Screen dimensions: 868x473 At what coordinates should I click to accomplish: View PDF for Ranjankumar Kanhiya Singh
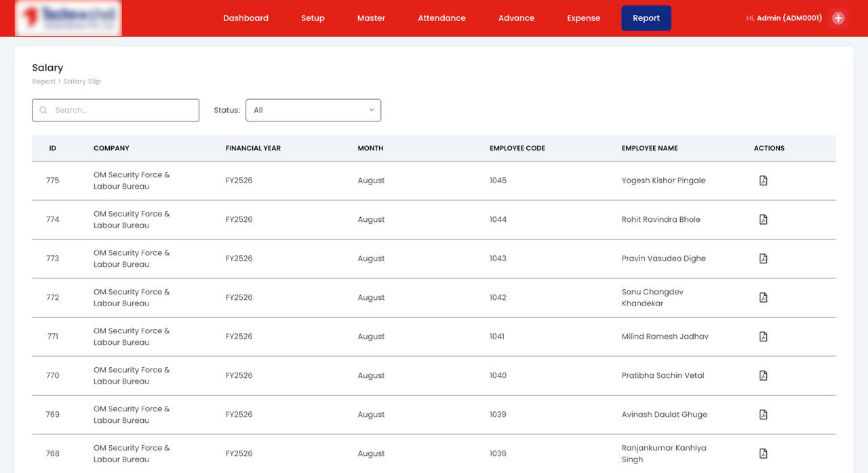coord(763,453)
